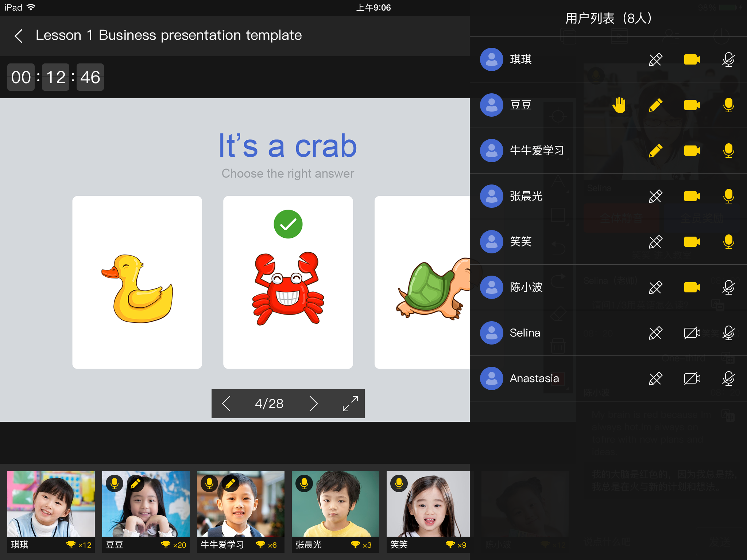Mute microphone icon for Anastasia
This screenshot has height=560, width=747.
click(728, 378)
